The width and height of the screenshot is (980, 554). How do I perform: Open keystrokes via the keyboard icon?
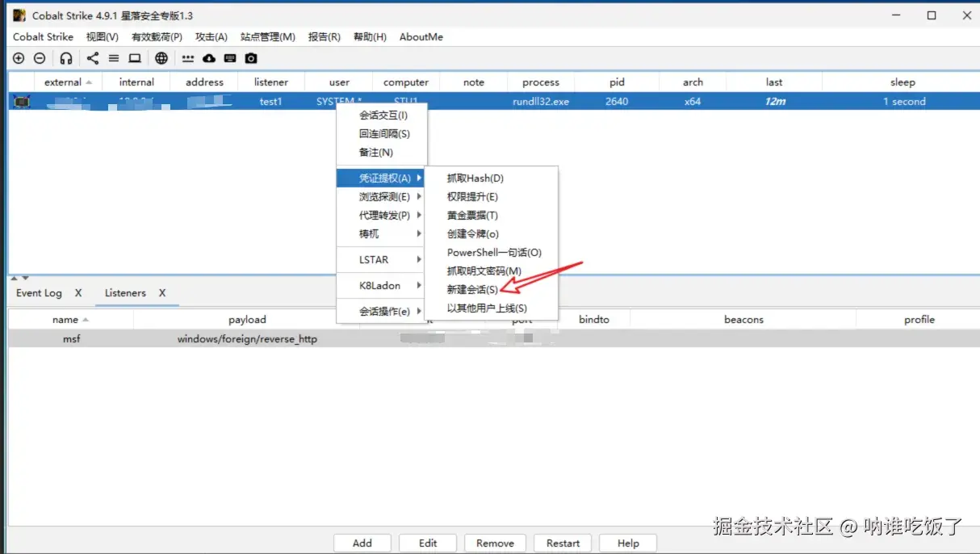click(230, 58)
